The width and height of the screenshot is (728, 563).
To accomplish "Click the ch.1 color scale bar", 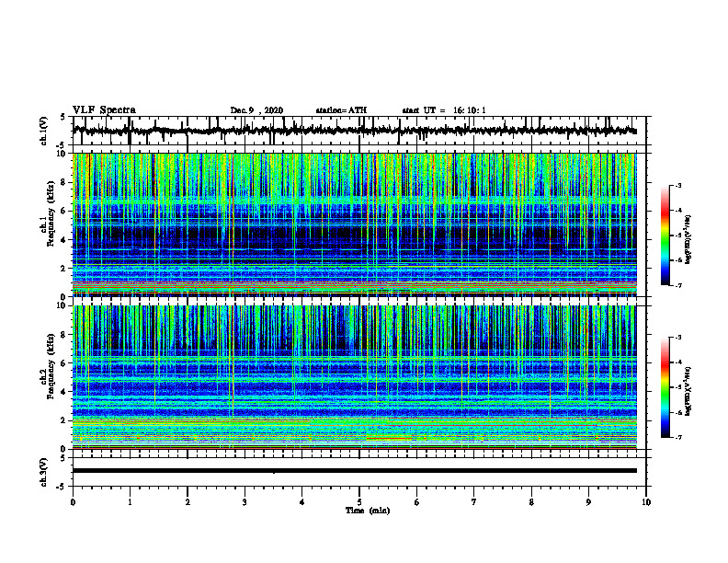I will pos(665,236).
